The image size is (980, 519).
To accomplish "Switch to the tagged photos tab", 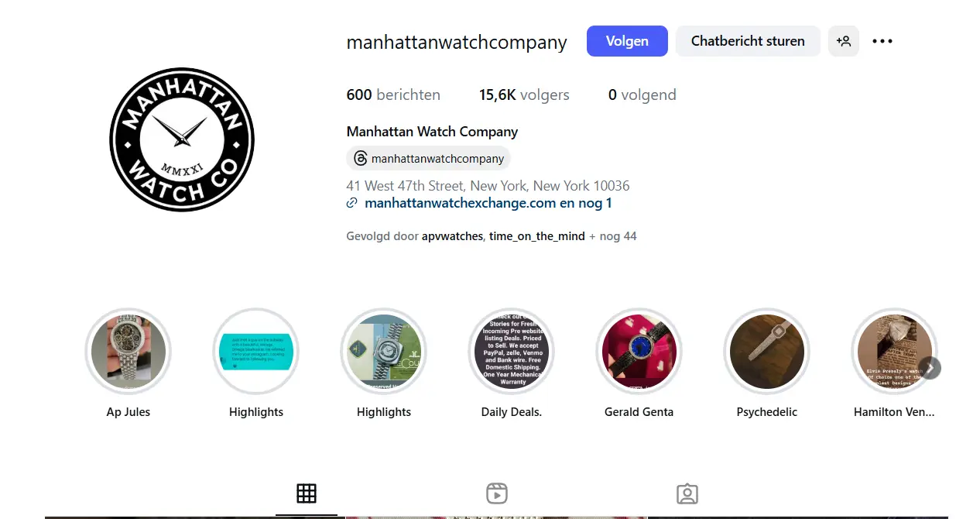I will coord(687,493).
